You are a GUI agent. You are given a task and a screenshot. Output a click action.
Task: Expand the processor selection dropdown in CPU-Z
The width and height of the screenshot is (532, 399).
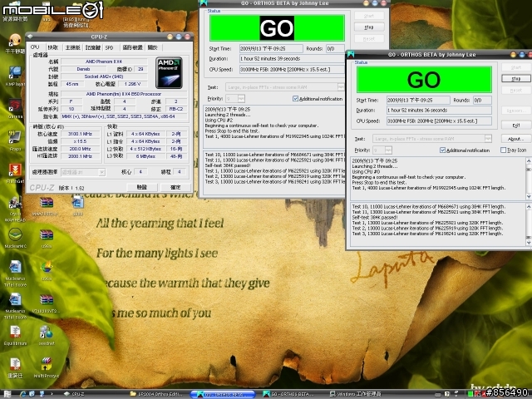[101, 172]
